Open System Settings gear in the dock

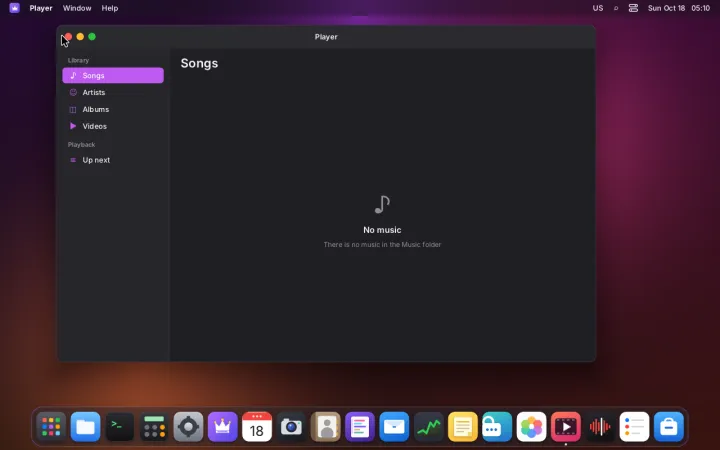pos(188,427)
